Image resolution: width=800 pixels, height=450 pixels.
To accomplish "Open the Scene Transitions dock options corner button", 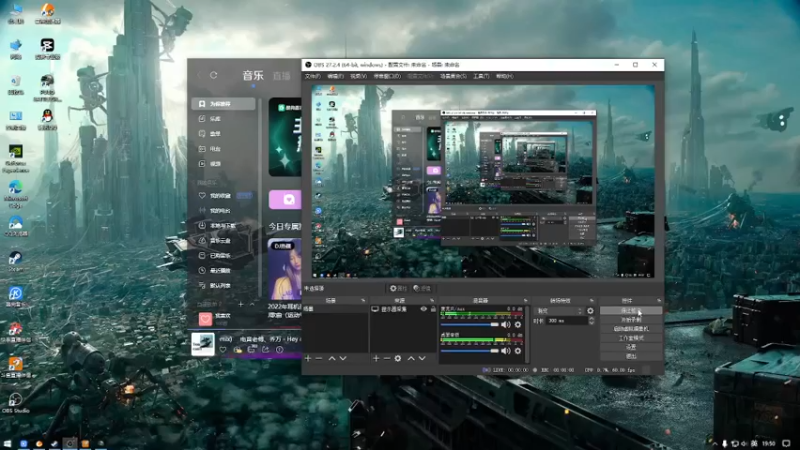I will click(x=592, y=301).
